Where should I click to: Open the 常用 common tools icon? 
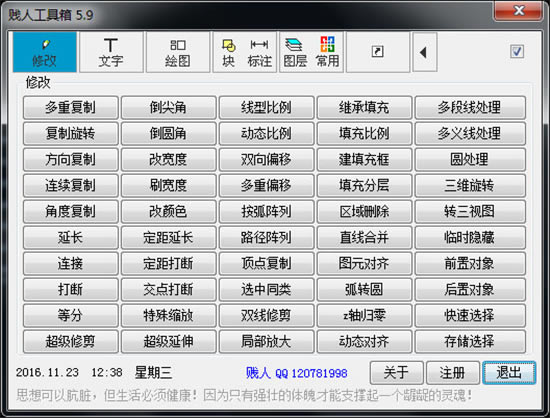(x=327, y=53)
